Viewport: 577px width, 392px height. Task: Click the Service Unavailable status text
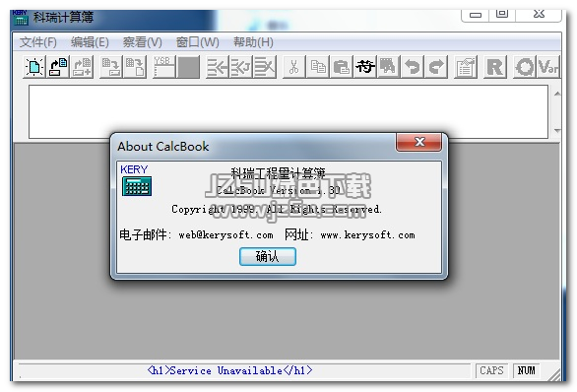click(229, 370)
